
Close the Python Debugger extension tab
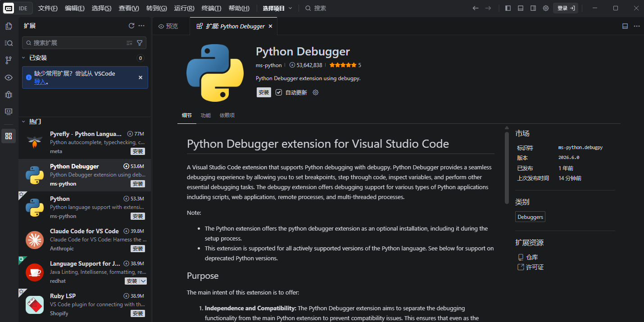click(270, 26)
